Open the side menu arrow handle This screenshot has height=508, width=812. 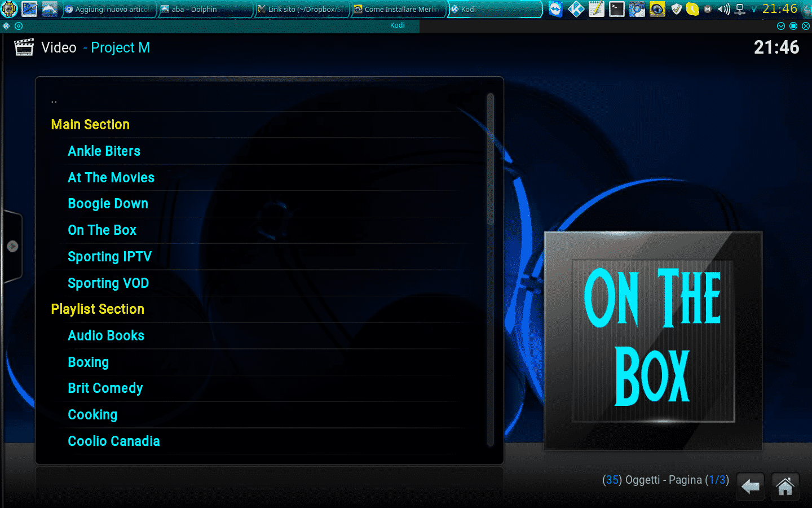pos(12,246)
